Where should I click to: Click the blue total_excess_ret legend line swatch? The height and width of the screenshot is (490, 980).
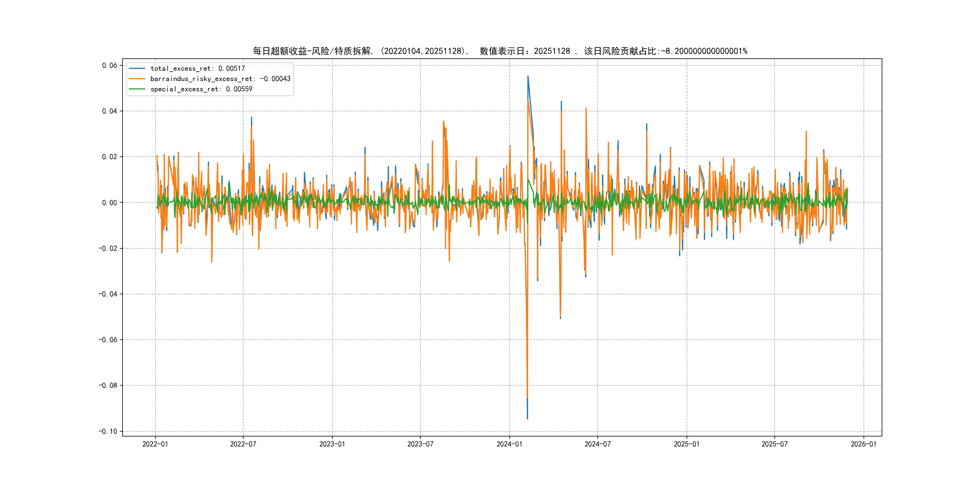137,68
